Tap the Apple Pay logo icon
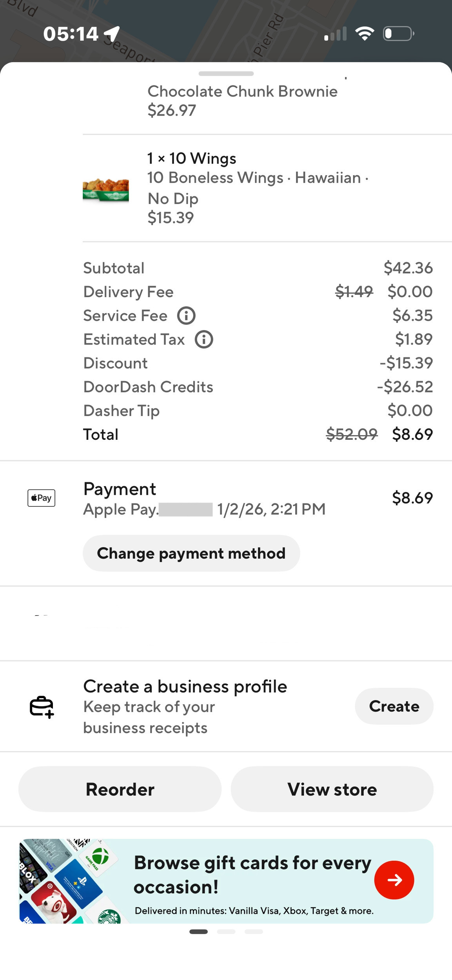This screenshot has width=452, height=980. pyautogui.click(x=41, y=498)
